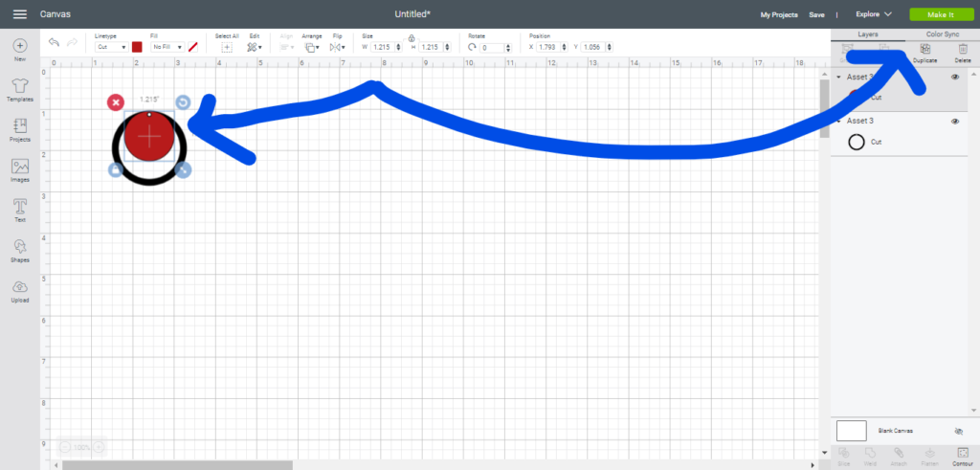
Task: Toggle Blank Canvas visibility
Action: pyautogui.click(x=958, y=432)
